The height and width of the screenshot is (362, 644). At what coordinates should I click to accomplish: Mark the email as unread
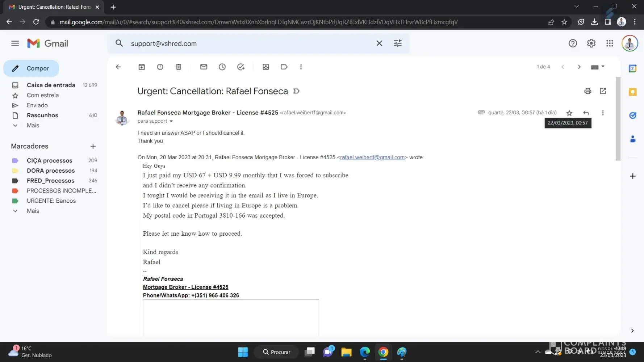click(x=204, y=67)
